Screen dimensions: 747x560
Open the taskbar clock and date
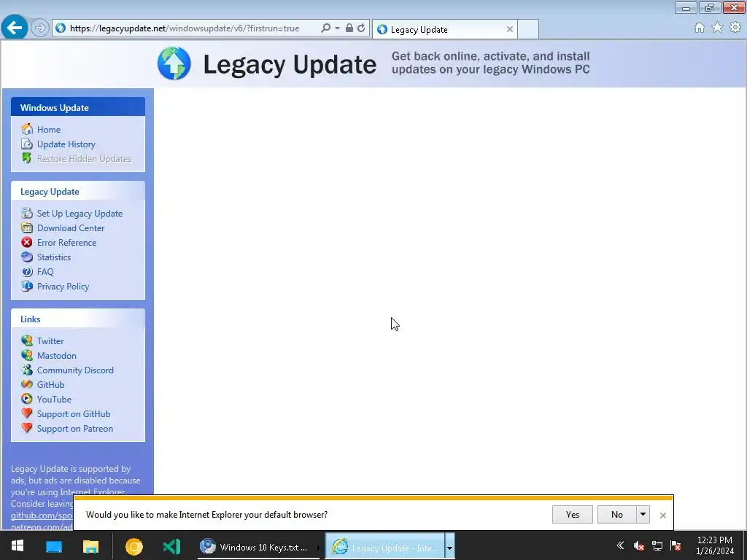click(x=715, y=545)
